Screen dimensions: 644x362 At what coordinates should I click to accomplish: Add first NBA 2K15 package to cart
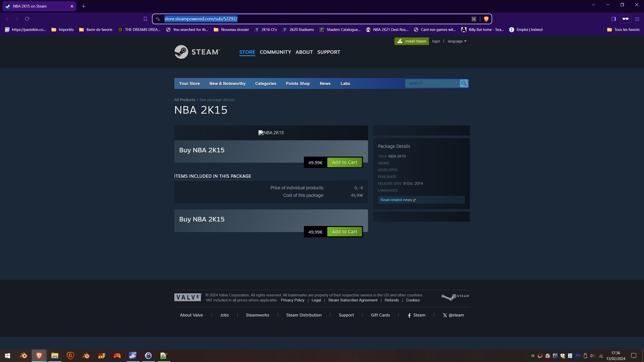pyautogui.click(x=344, y=162)
